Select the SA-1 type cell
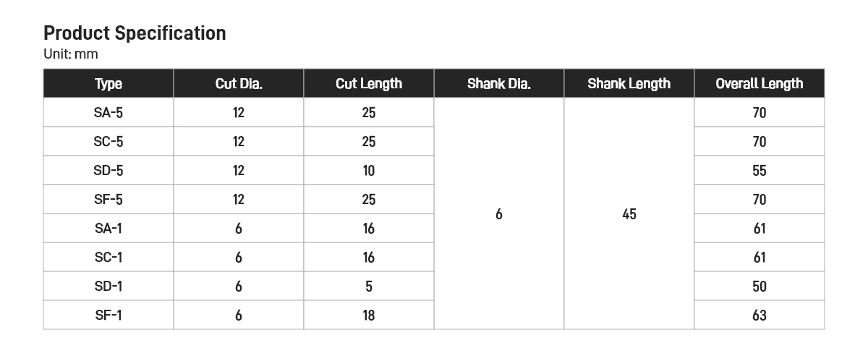The image size is (868, 351). click(x=109, y=229)
